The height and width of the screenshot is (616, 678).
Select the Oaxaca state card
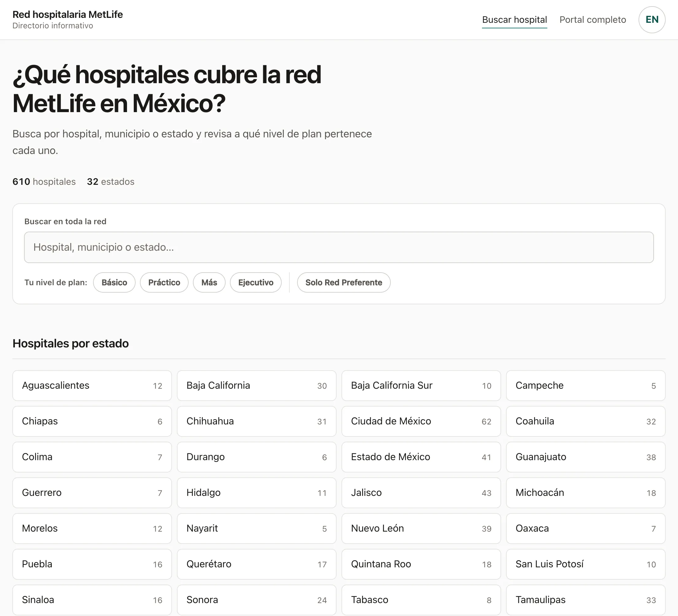(x=586, y=528)
